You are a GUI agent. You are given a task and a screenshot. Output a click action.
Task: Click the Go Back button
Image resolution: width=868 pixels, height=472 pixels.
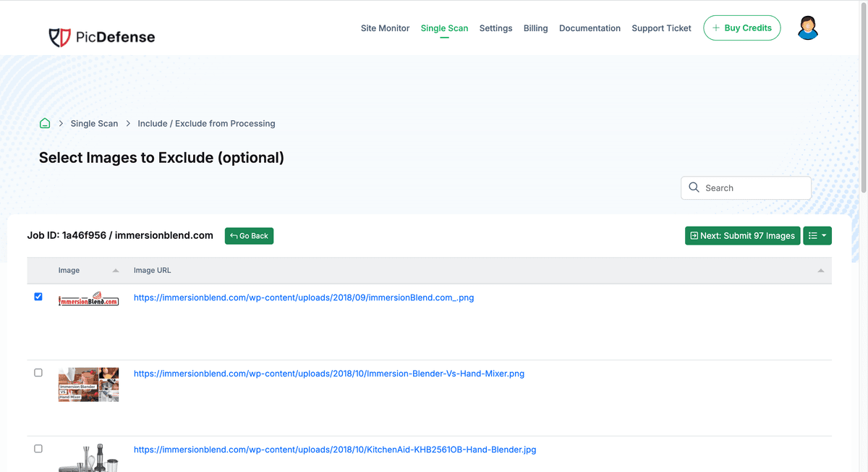249,235
